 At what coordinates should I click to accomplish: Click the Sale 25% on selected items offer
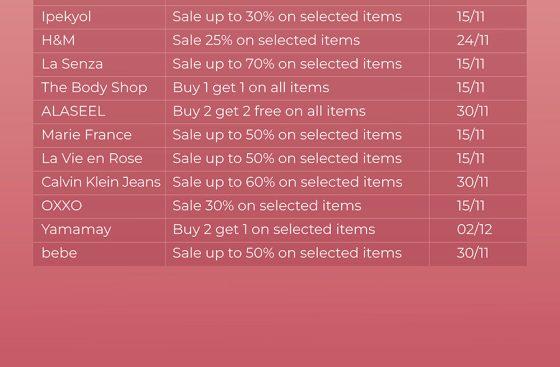(x=266, y=40)
